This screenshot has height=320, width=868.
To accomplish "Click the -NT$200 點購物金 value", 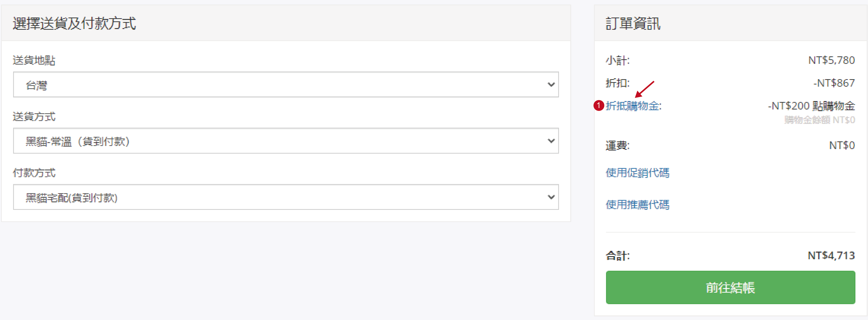I will pyautogui.click(x=811, y=106).
